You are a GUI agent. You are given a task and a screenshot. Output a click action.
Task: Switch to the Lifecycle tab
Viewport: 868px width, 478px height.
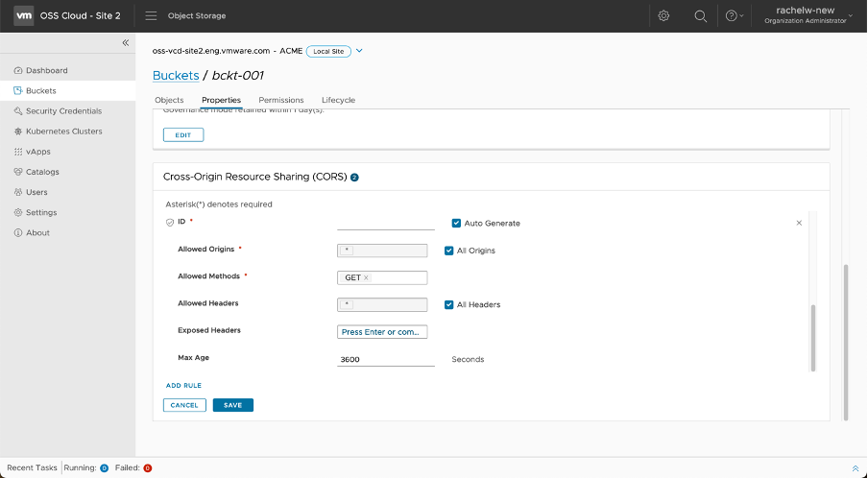click(x=338, y=100)
